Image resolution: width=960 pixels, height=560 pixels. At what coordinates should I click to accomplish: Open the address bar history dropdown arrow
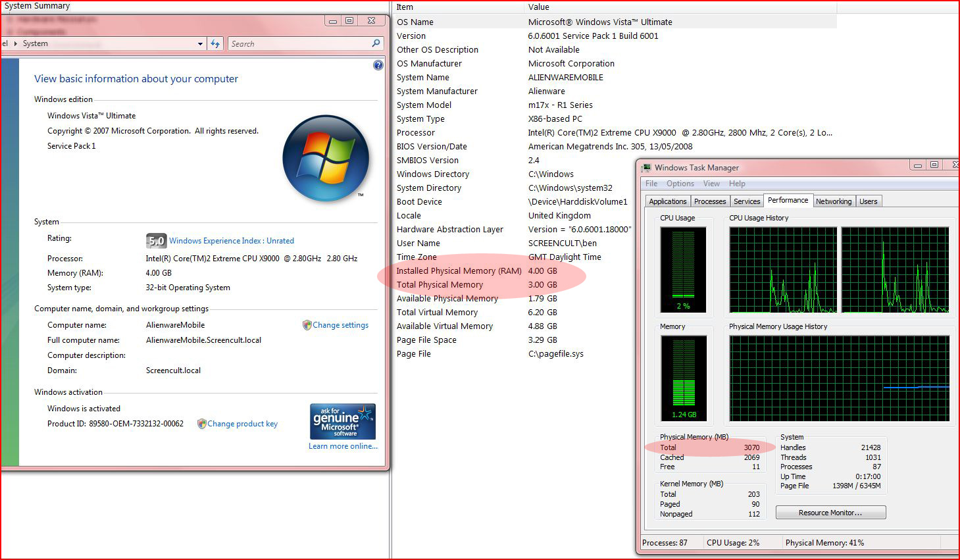pyautogui.click(x=201, y=44)
